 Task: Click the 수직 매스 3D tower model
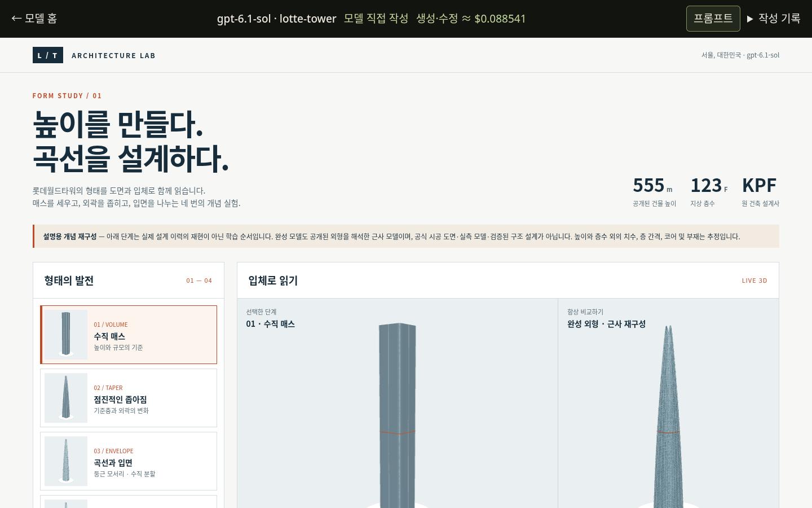[x=398, y=415]
